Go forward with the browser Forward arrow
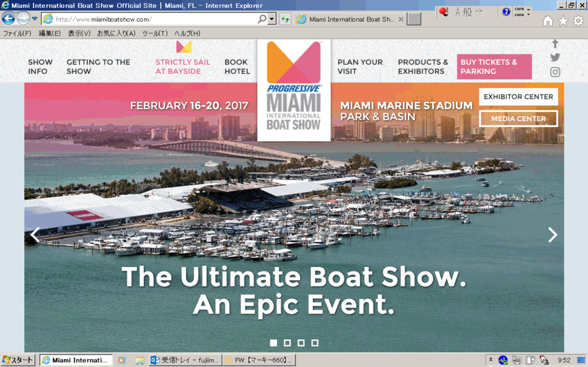 tap(23, 19)
